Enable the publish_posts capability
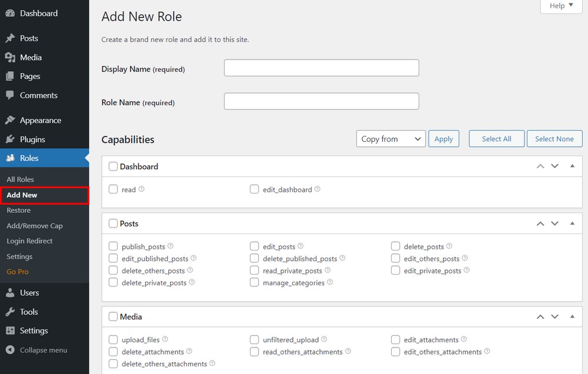This screenshot has width=588, height=374. click(x=113, y=246)
